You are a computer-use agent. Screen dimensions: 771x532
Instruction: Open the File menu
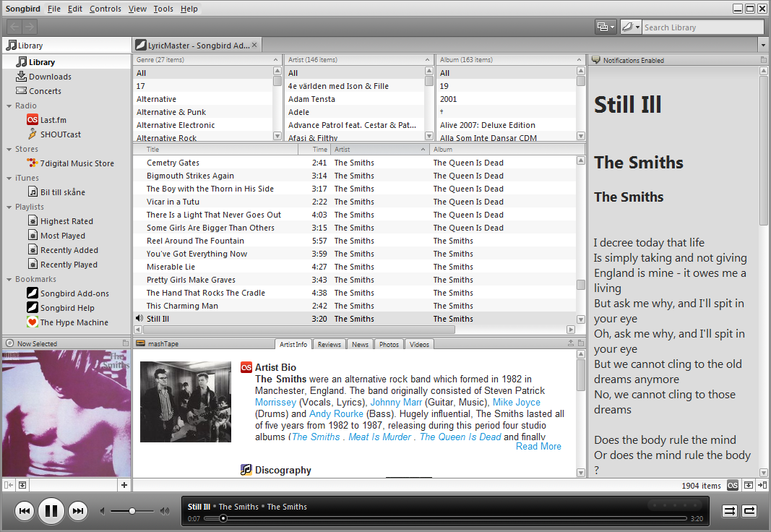pyautogui.click(x=54, y=9)
